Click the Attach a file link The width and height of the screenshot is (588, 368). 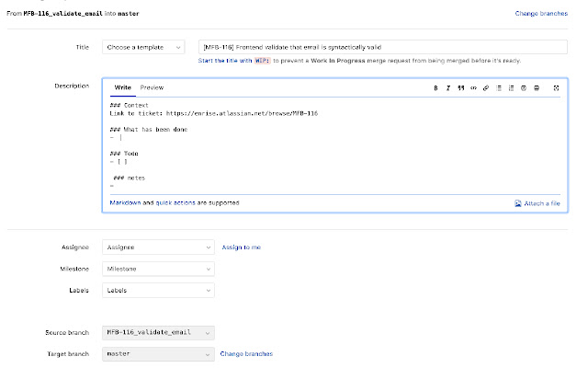pyautogui.click(x=542, y=203)
